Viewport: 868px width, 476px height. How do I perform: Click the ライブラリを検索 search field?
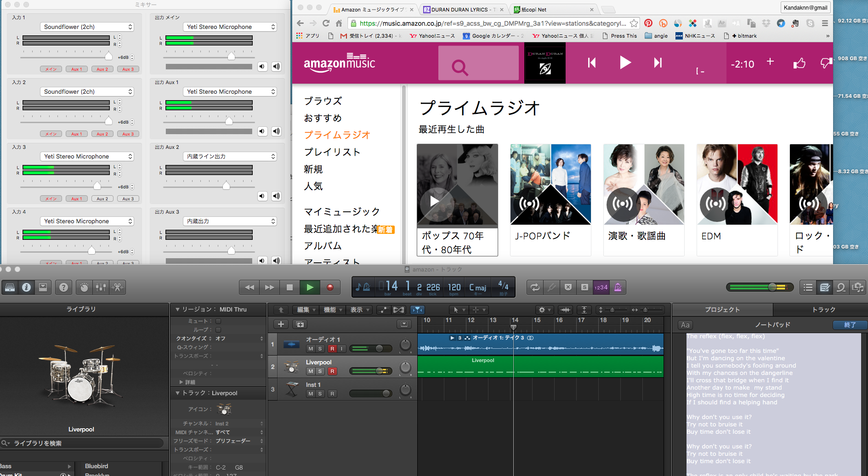(x=83, y=443)
